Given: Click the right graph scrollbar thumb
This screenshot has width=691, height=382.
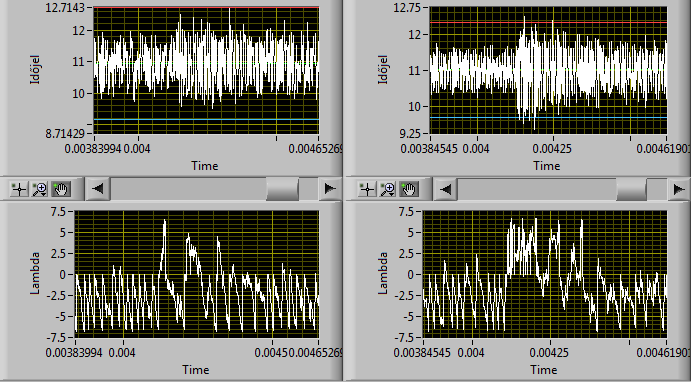Looking at the screenshot, I should [x=632, y=189].
